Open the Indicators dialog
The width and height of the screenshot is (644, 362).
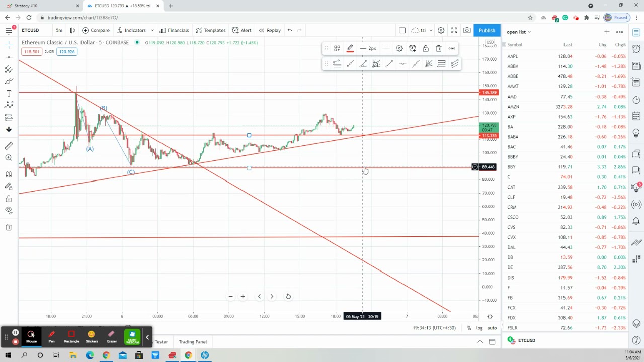tap(131, 30)
